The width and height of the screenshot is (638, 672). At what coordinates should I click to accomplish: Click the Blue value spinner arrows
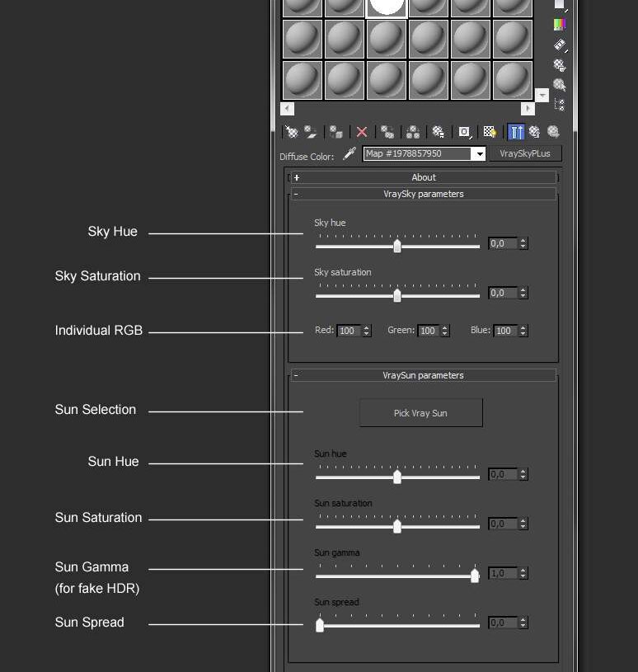pos(523,331)
